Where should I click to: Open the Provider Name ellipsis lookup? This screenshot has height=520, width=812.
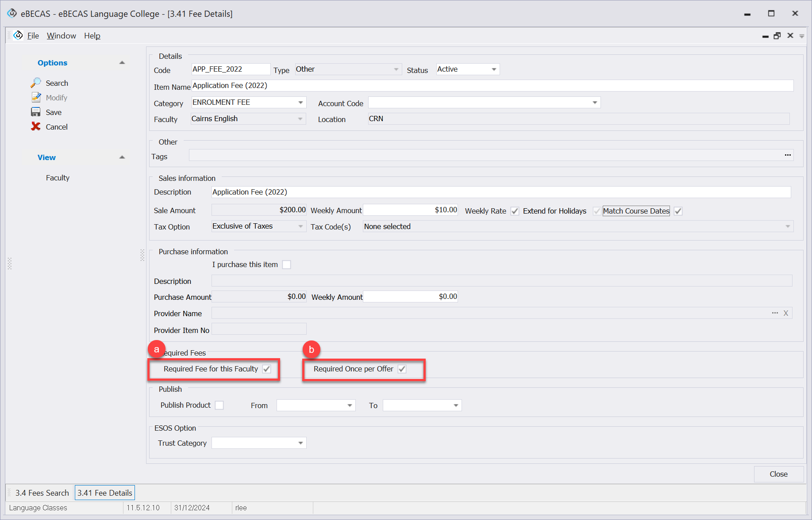(x=775, y=313)
